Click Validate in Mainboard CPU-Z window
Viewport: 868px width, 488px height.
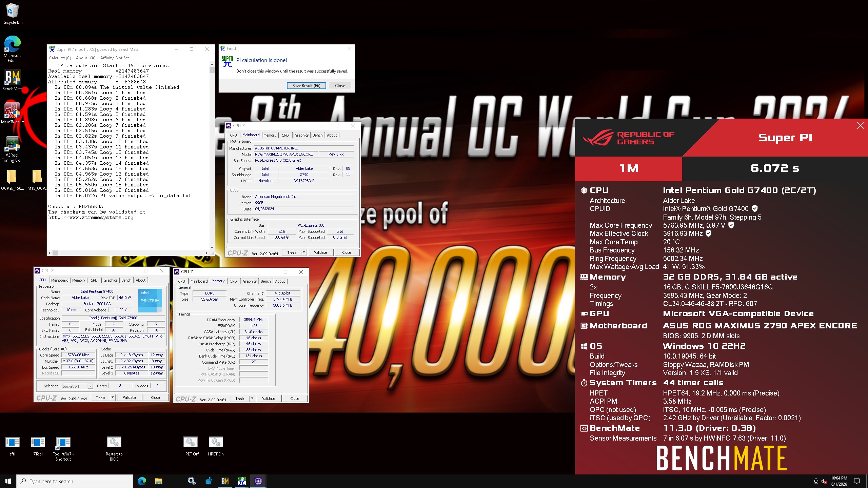click(x=320, y=252)
